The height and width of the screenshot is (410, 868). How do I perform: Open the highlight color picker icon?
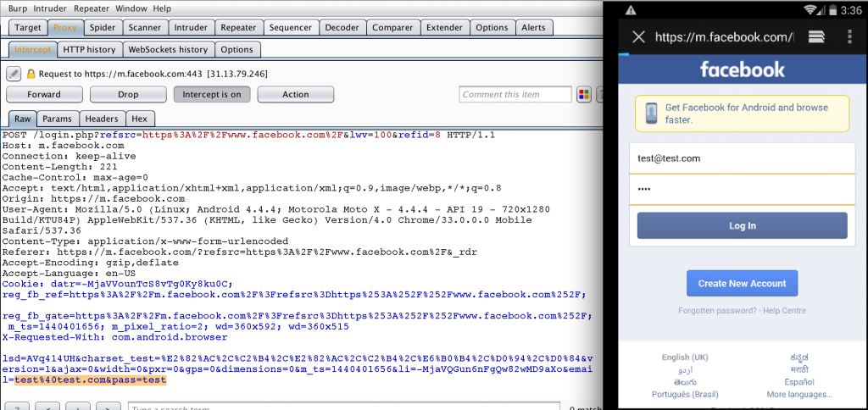coord(584,94)
